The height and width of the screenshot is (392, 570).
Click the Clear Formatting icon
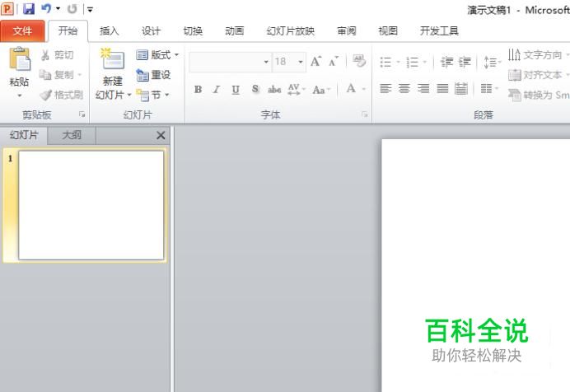pos(359,61)
